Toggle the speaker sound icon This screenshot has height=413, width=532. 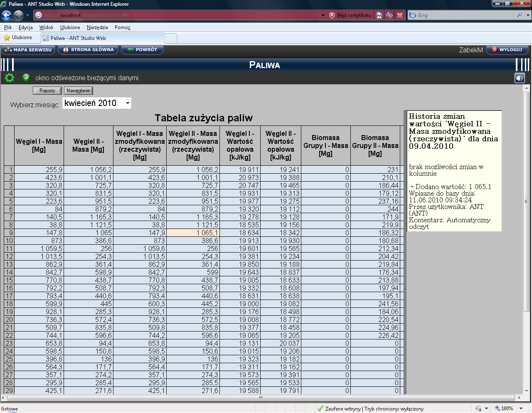click(520, 78)
